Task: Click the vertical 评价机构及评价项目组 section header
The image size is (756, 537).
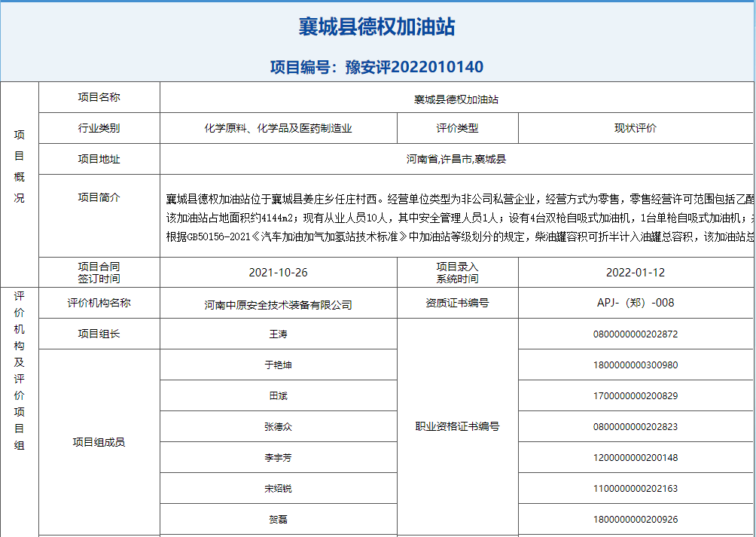Action: (20, 371)
